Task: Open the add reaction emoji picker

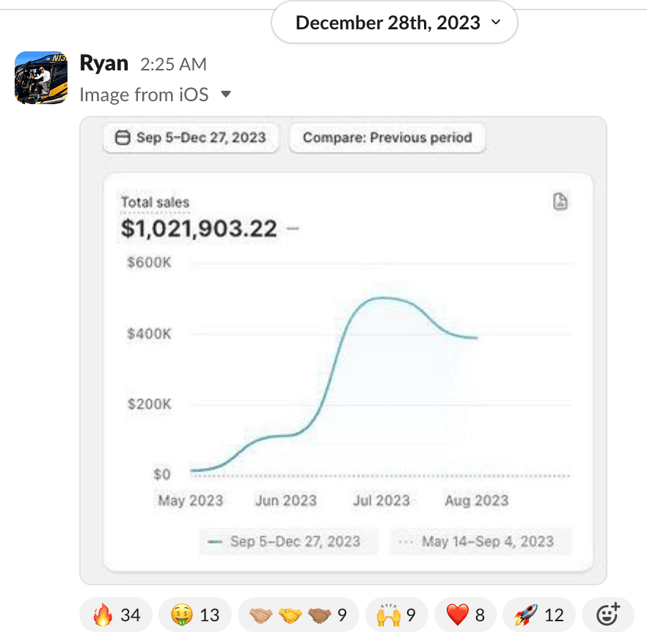Action: click(607, 614)
